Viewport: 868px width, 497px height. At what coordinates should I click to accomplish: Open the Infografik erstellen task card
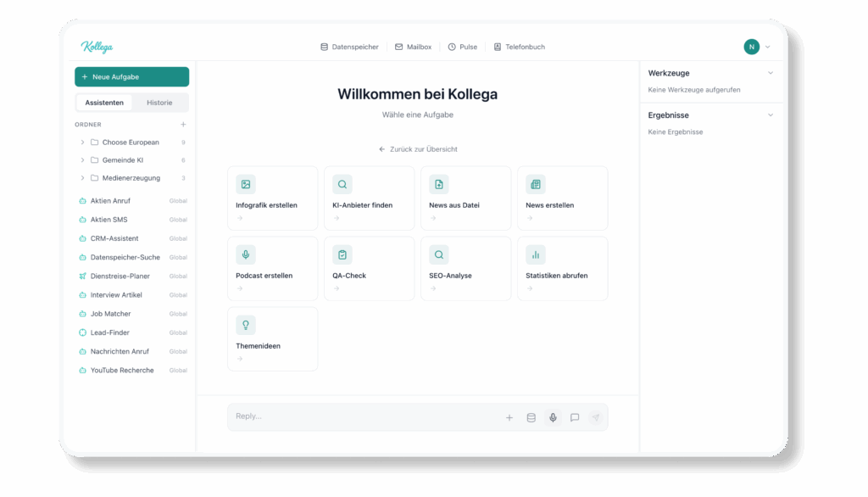click(272, 198)
